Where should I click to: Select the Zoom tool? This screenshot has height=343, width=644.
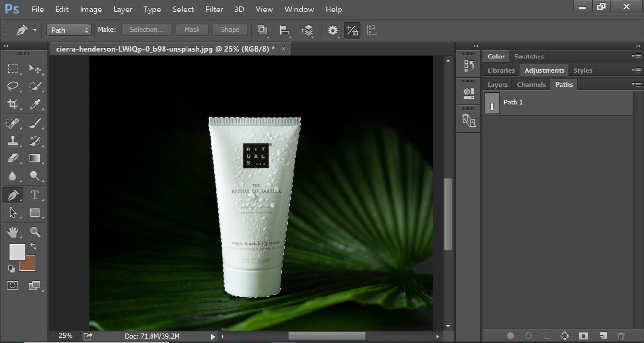point(35,232)
